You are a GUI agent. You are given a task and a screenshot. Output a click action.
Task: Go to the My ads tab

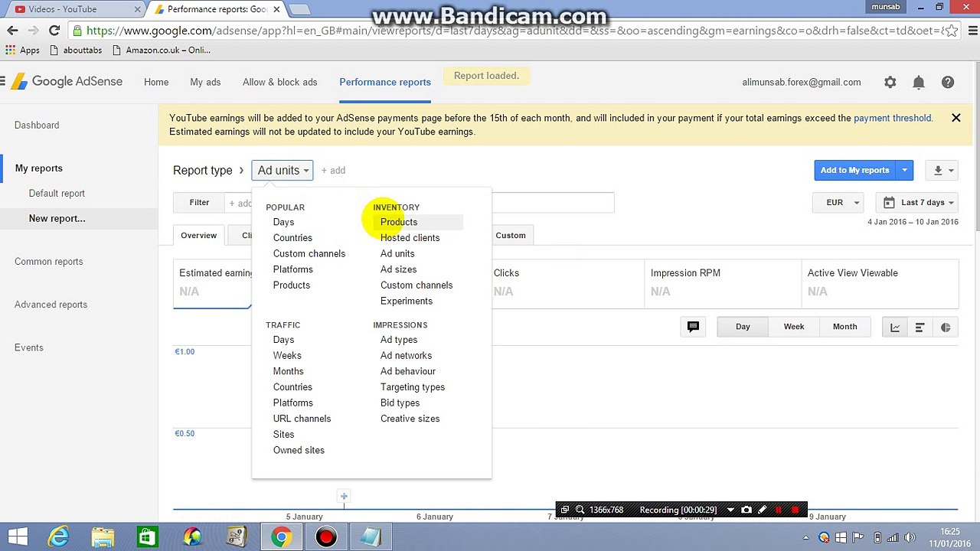point(205,82)
